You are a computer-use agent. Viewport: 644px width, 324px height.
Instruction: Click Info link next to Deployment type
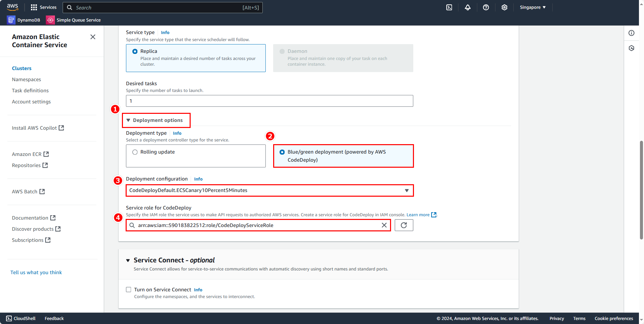[177, 133]
